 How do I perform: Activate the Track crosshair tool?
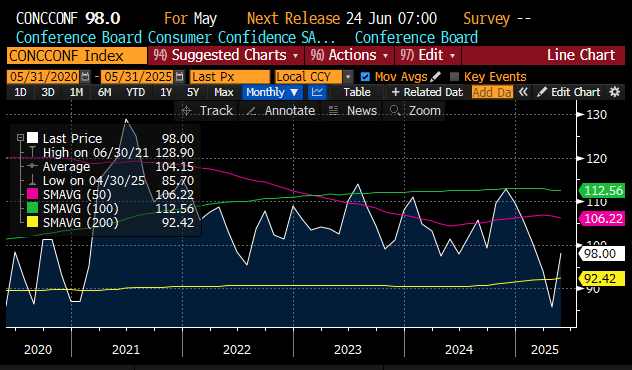(207, 110)
